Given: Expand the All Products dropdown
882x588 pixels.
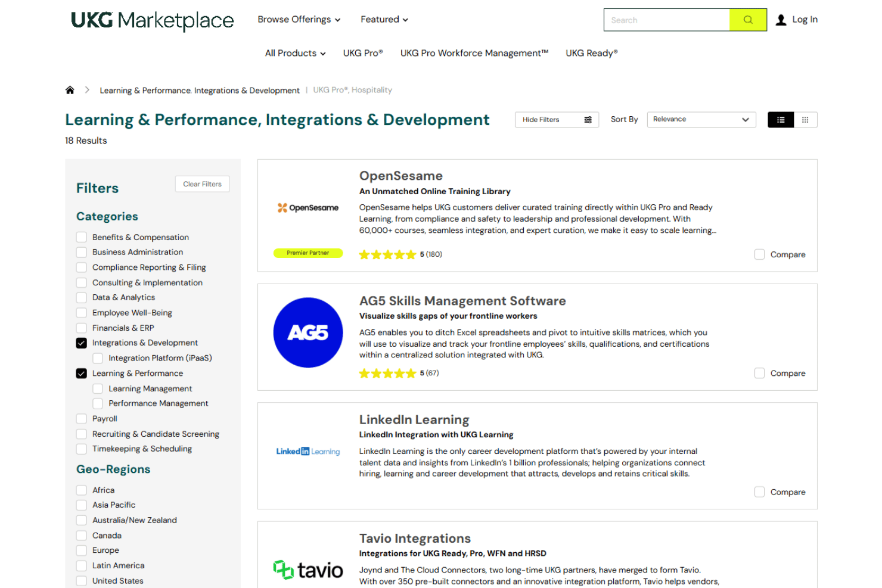Looking at the screenshot, I should point(296,53).
